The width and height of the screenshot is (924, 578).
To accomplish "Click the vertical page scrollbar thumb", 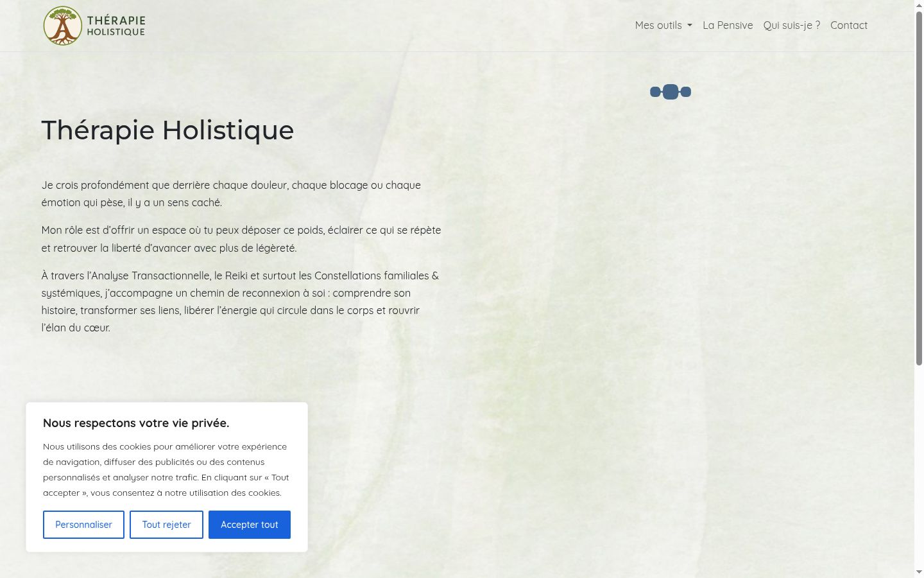I will pyautogui.click(x=919, y=189).
